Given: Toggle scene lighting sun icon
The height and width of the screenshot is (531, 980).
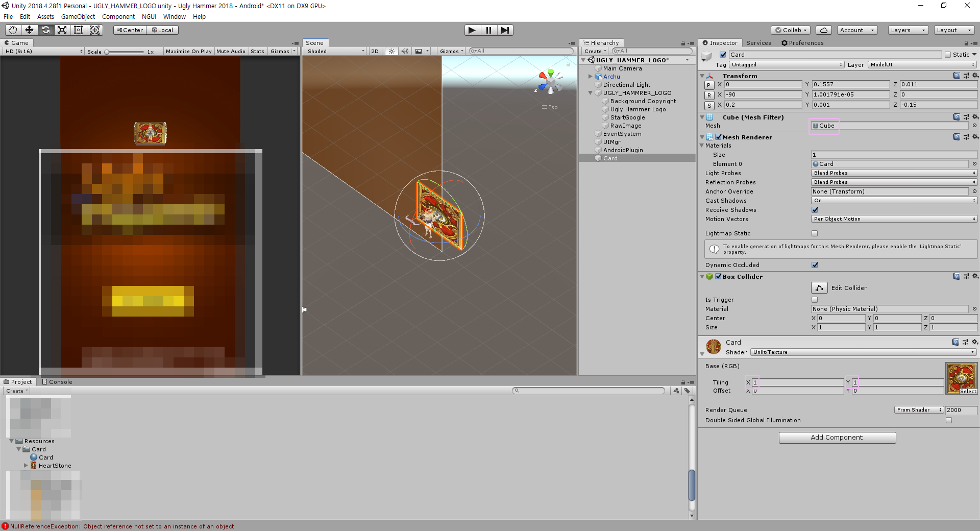Looking at the screenshot, I should (391, 51).
